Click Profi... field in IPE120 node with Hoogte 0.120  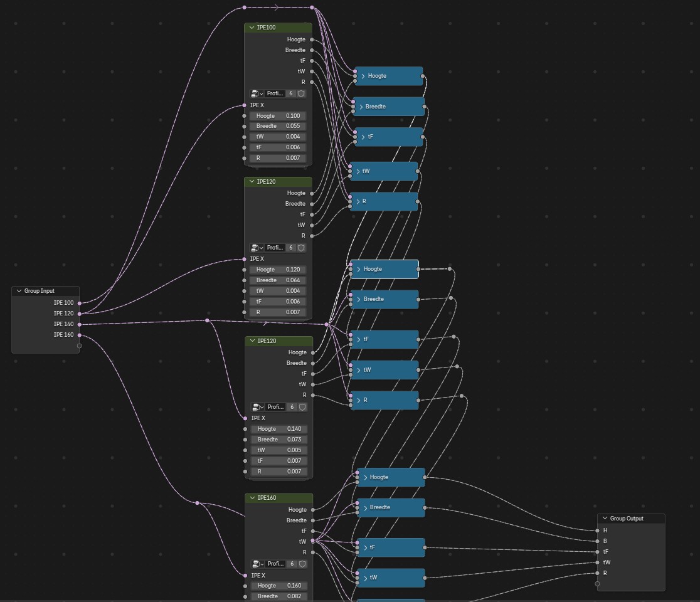(x=275, y=248)
